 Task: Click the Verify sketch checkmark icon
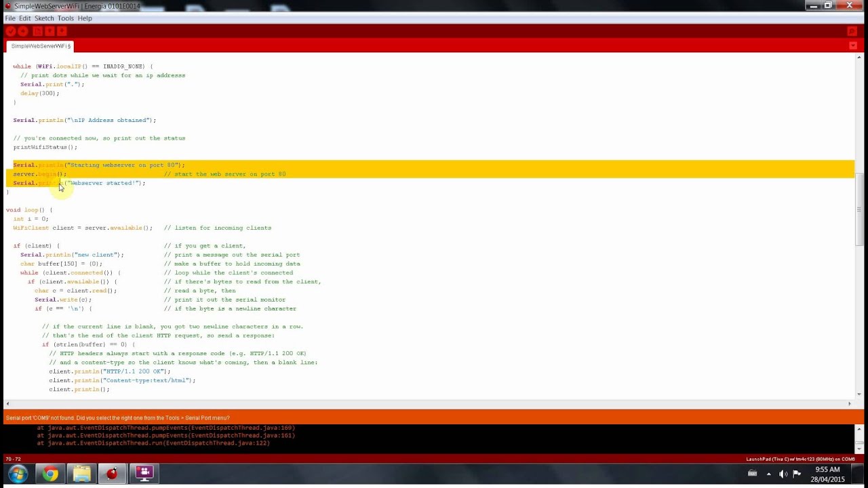(10, 31)
